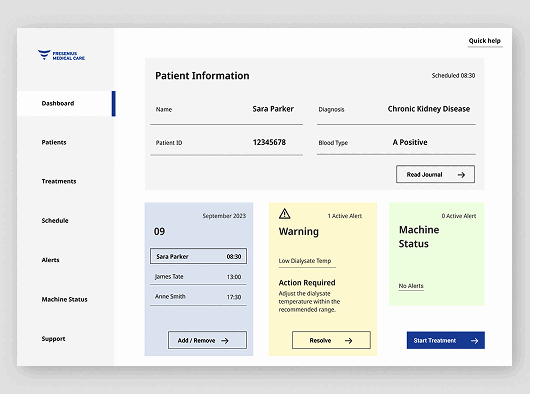The width and height of the screenshot is (536, 394).
Task: Click the Chronic Kidney Disease diagnosis
Action: tap(429, 109)
